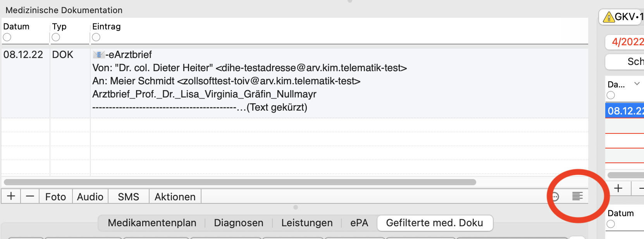The height and width of the screenshot is (239, 644).
Task: Click the plus button in right side panel
Action: point(618,188)
